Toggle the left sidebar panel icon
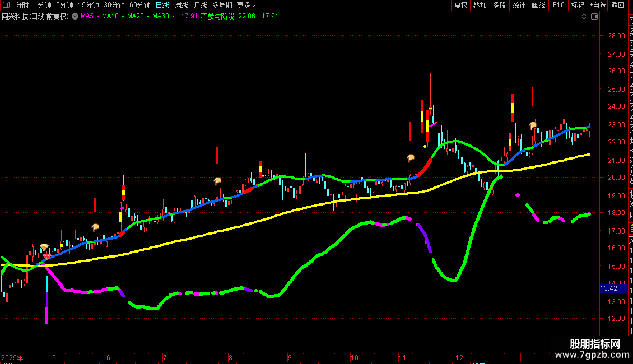Viewport: 633px width, 364px height. (6, 5)
